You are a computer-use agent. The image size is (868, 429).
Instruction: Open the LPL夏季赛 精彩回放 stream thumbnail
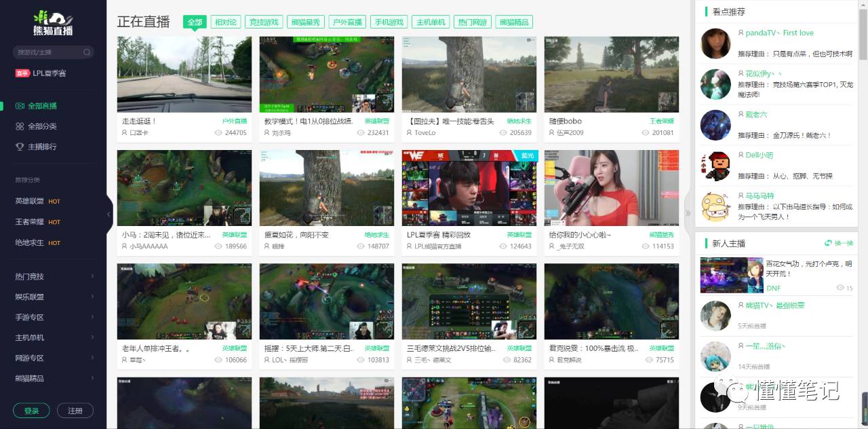coord(469,188)
